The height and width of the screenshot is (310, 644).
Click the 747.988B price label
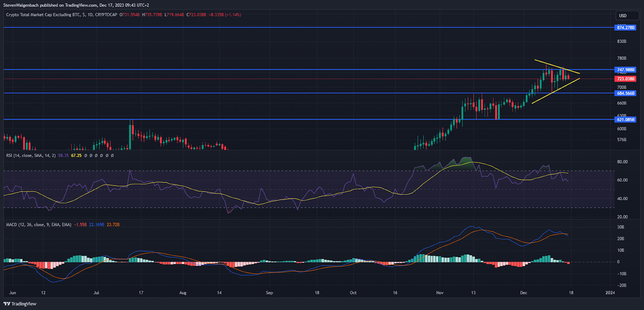pos(626,70)
